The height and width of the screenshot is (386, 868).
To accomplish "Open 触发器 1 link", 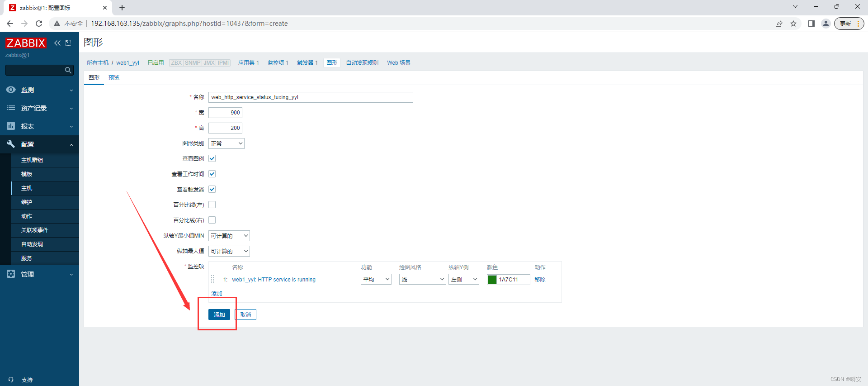I will (x=307, y=63).
